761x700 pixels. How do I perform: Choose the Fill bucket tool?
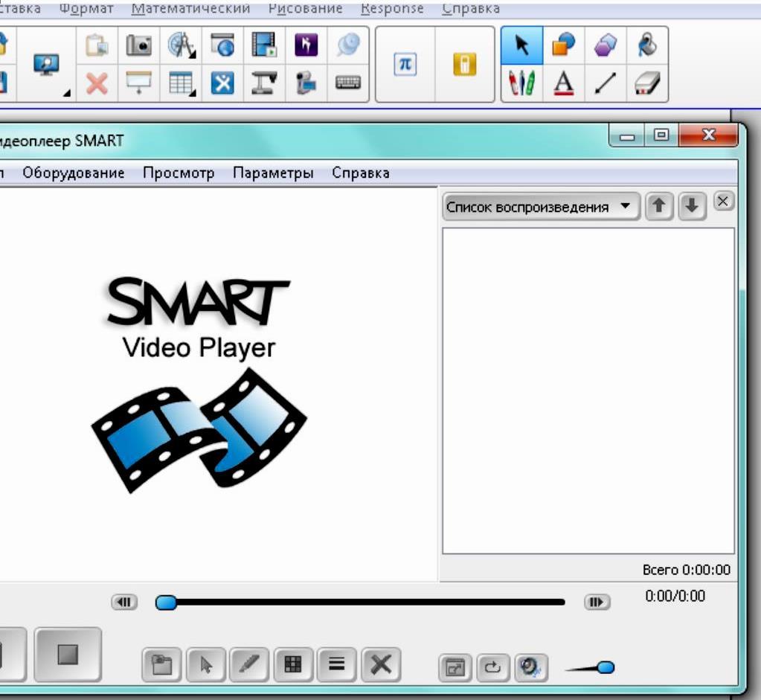click(647, 45)
